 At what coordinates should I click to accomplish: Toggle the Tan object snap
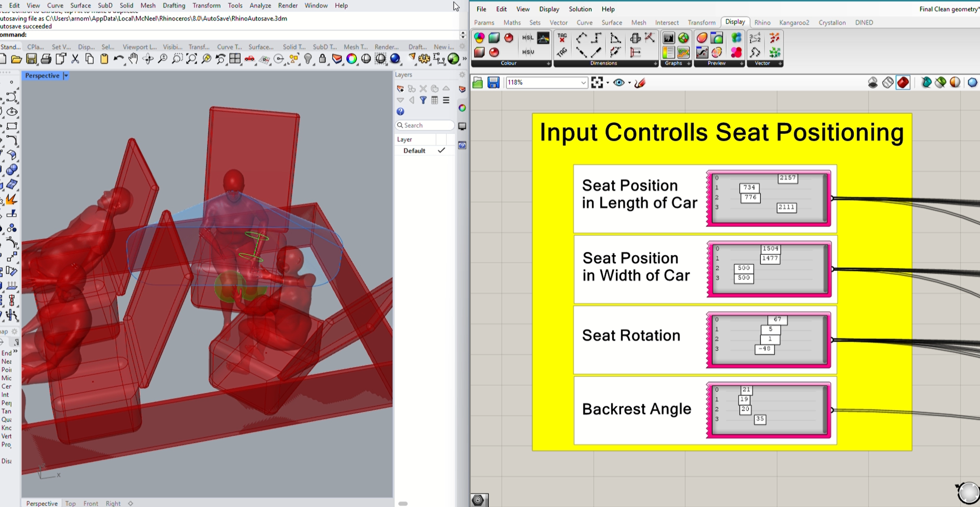click(x=6, y=411)
